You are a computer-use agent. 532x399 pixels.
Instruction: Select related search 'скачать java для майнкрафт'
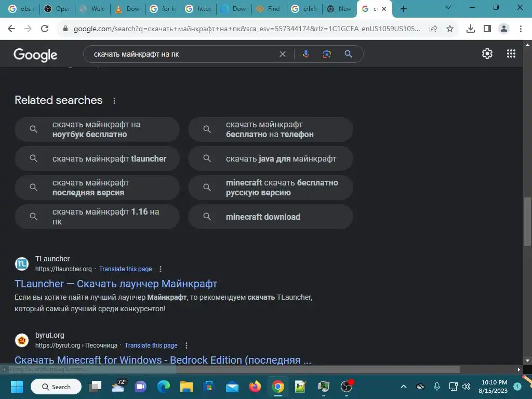tap(270, 158)
